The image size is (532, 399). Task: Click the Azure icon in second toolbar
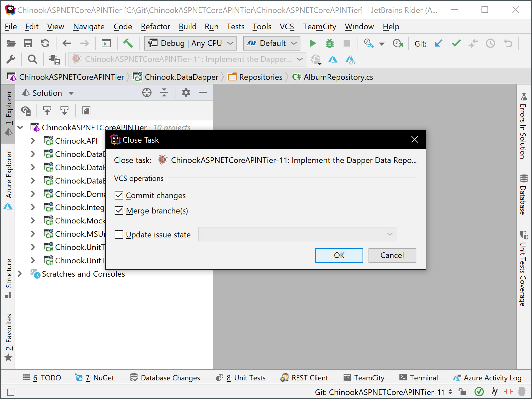point(333,59)
